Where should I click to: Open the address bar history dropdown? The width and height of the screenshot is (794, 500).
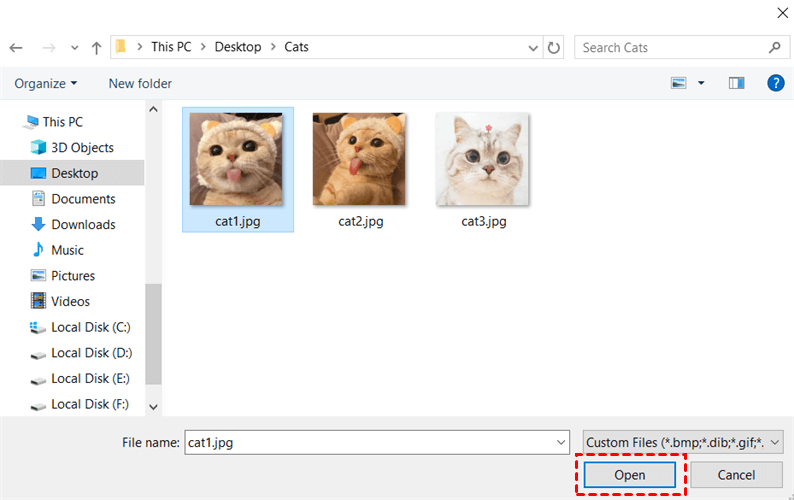pos(533,48)
